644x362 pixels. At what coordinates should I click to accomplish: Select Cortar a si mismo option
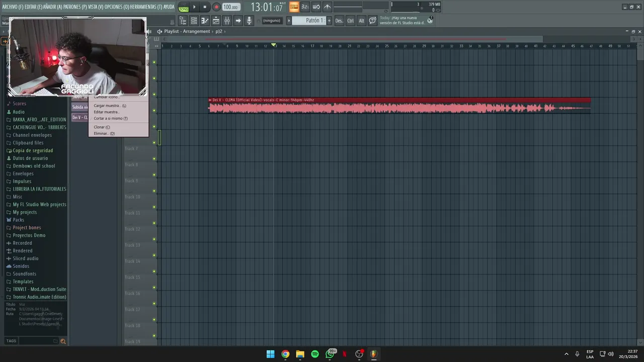click(x=118, y=119)
